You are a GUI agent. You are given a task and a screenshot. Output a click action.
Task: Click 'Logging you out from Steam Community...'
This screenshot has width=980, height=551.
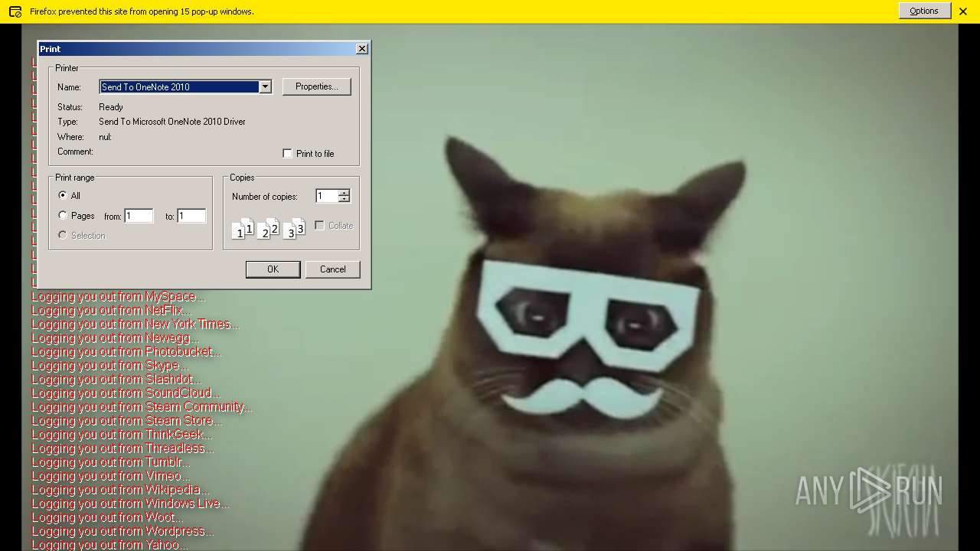coord(142,407)
